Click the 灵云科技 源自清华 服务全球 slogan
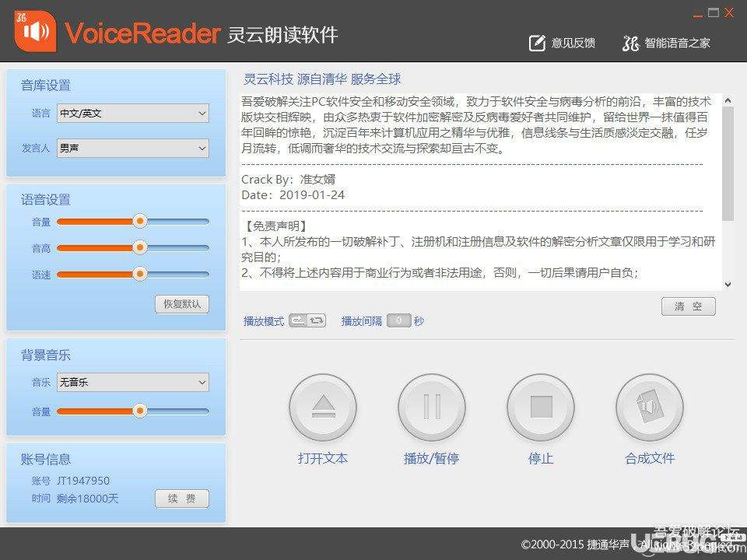 tap(322, 79)
